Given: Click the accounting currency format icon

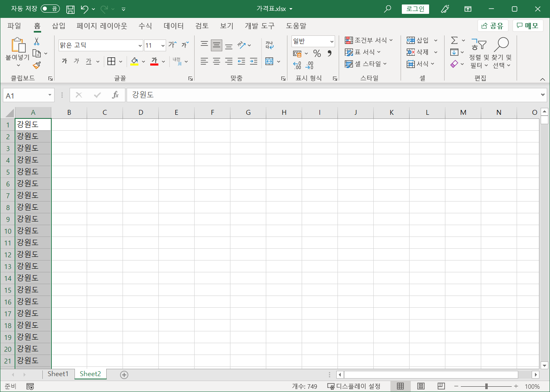Looking at the screenshot, I should tap(297, 53).
